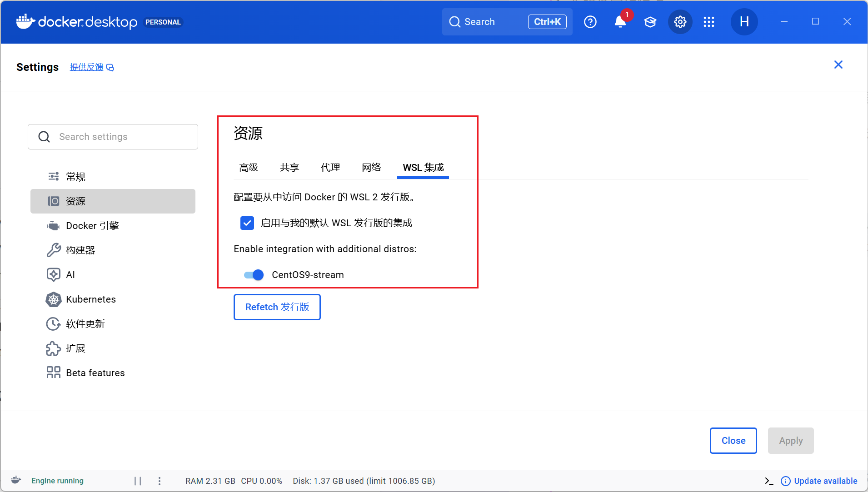
Task: Switch to the 高级 tab
Action: coord(249,168)
